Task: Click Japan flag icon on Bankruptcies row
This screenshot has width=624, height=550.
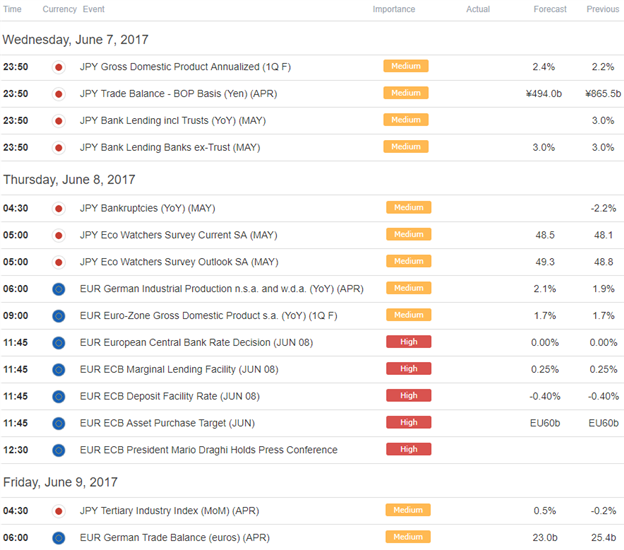Action: coord(58,209)
